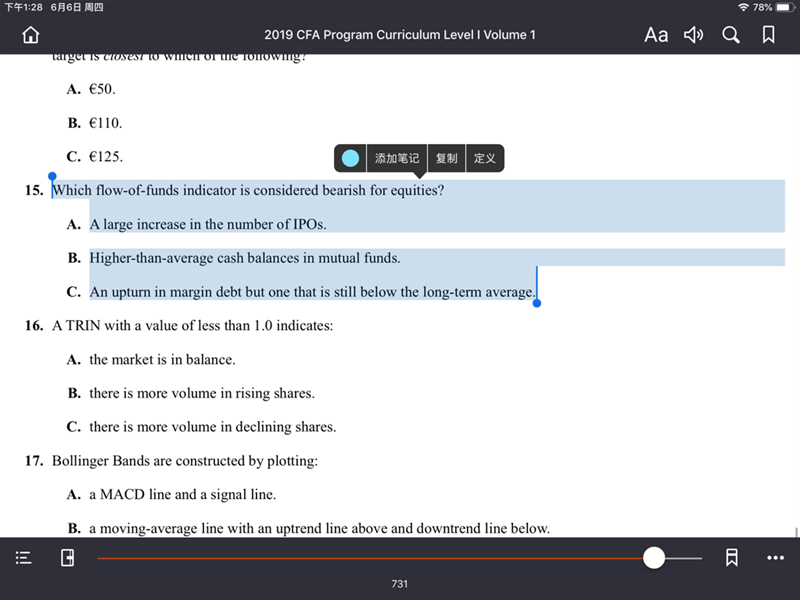The image size is (800, 600).
Task: Open search with the magnifier icon
Action: 731,35
